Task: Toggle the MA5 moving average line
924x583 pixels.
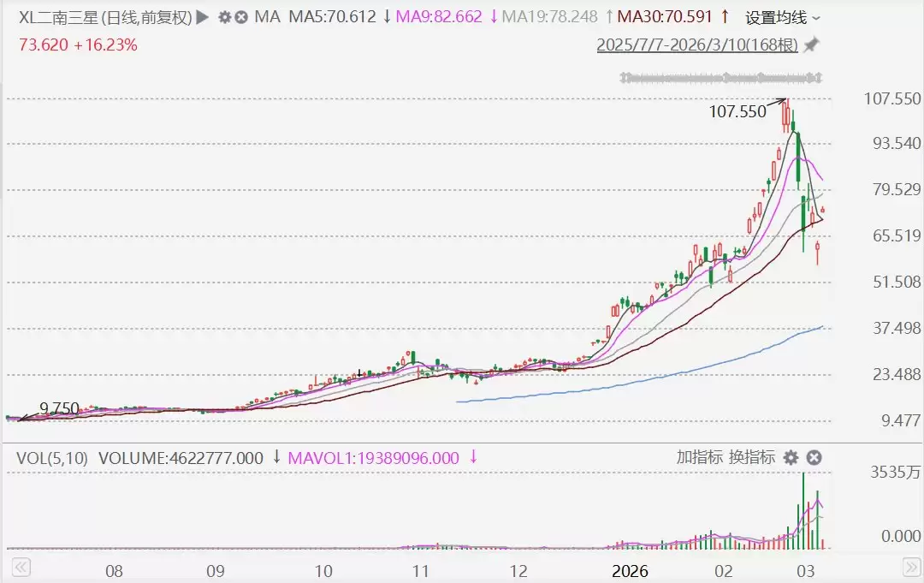Action: tap(333, 17)
